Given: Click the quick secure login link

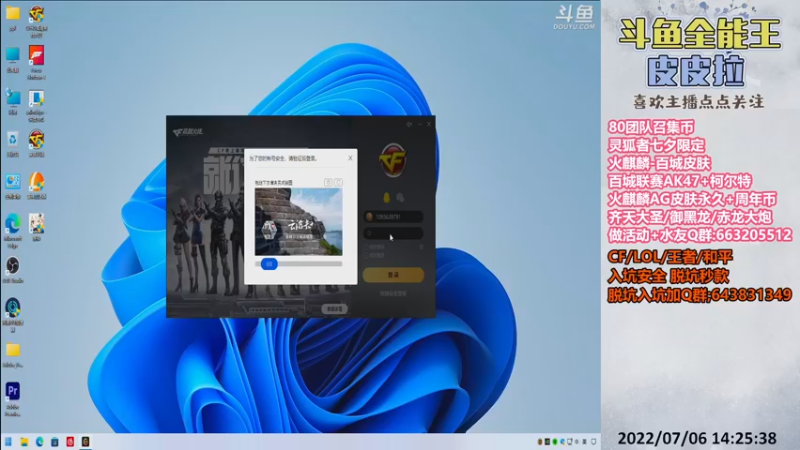Looking at the screenshot, I should point(393,293).
